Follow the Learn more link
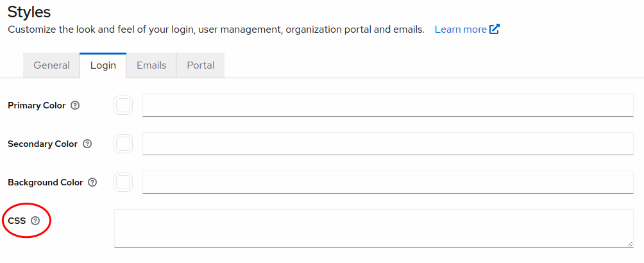 [x=460, y=30]
